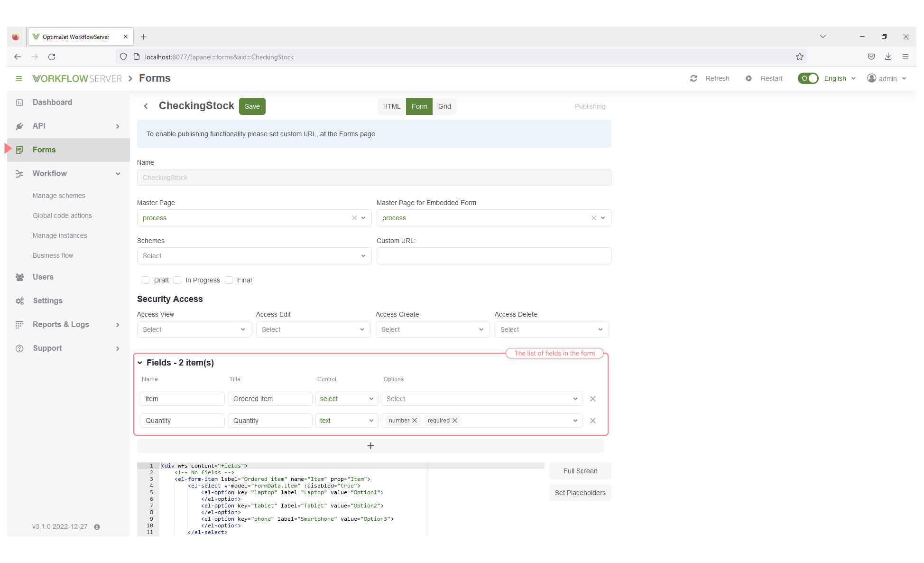Click the API plug icon

click(x=19, y=126)
